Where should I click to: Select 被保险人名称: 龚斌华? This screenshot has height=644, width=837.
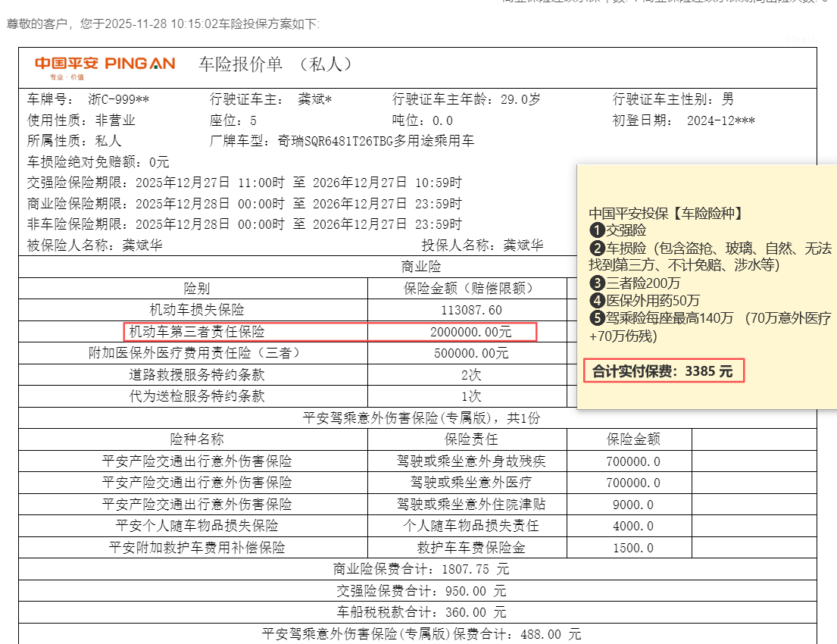(95, 245)
